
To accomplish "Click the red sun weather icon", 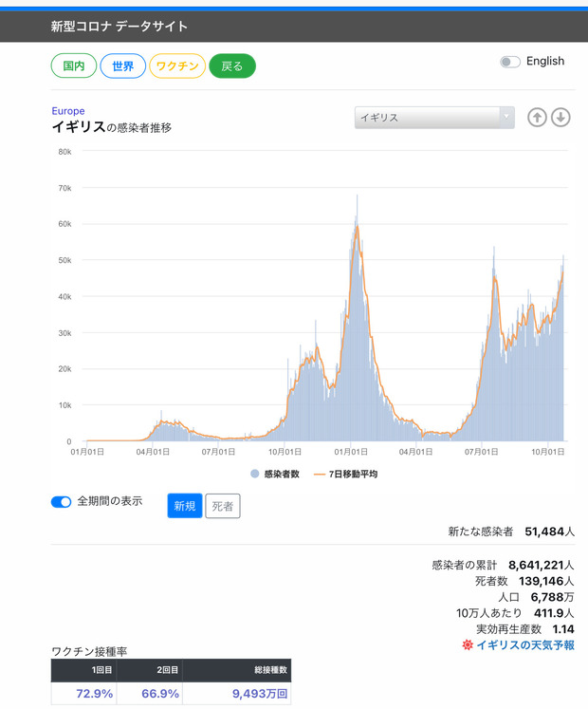I will (x=468, y=644).
